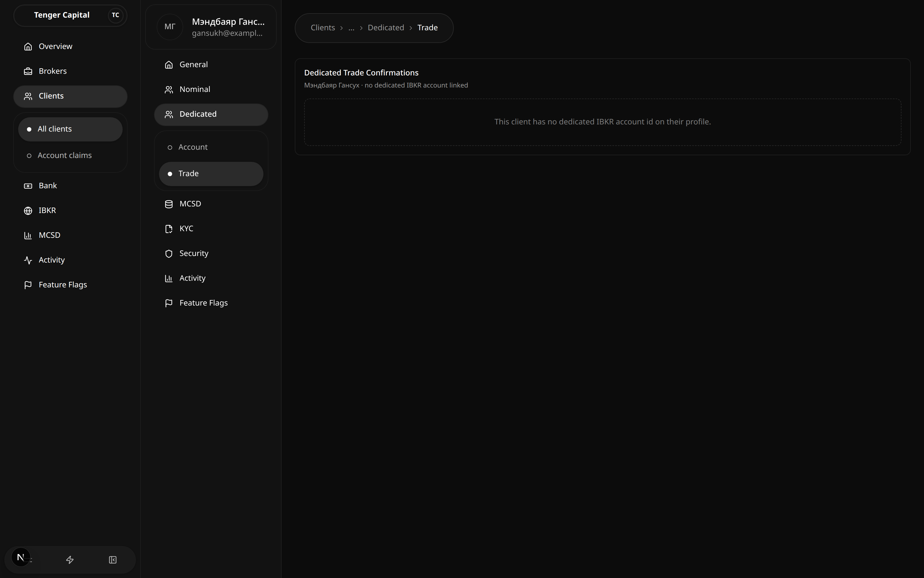Image resolution: width=924 pixels, height=578 pixels.
Task: Select Clients in the main sidebar
Action: [x=70, y=96]
